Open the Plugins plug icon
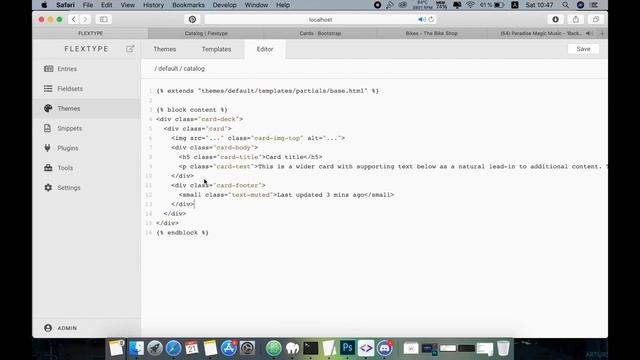This screenshot has width=640, height=360. tap(48, 148)
